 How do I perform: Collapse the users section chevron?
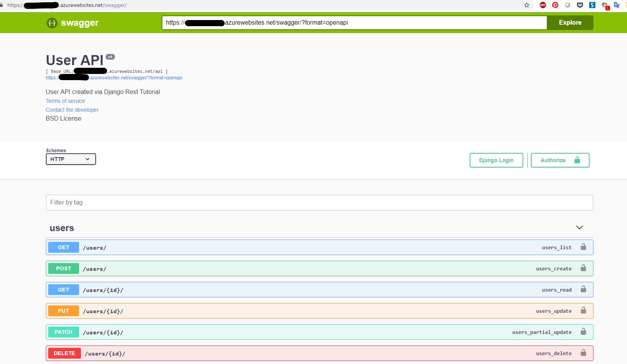pyautogui.click(x=579, y=228)
